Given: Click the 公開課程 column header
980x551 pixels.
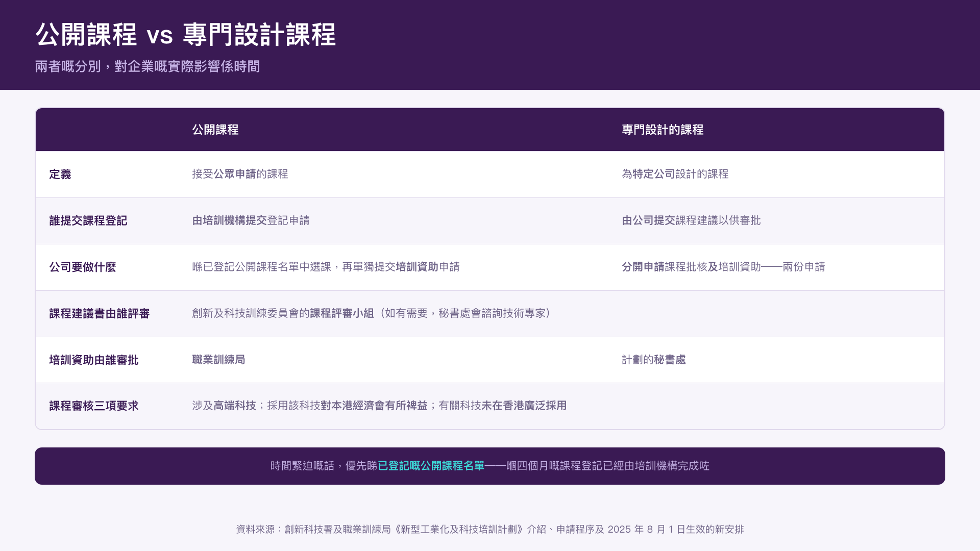Looking at the screenshot, I should click(x=215, y=130).
